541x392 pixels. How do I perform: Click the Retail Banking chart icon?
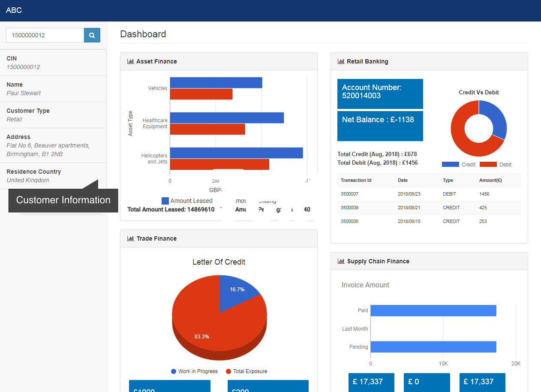point(341,61)
